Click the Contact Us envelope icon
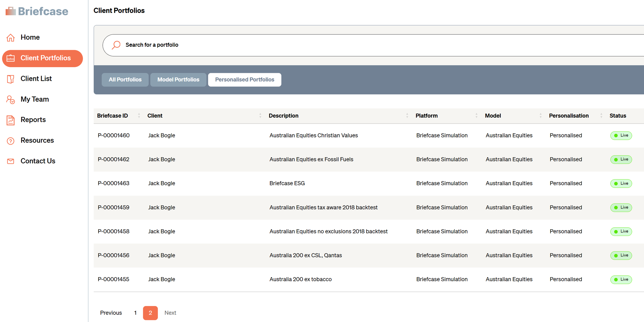644x322 pixels. coord(11,161)
